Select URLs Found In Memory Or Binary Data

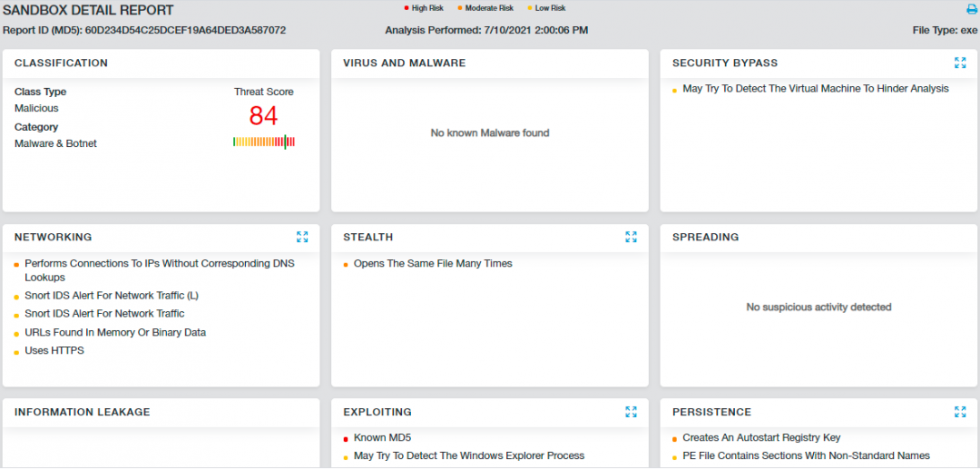coord(115,333)
